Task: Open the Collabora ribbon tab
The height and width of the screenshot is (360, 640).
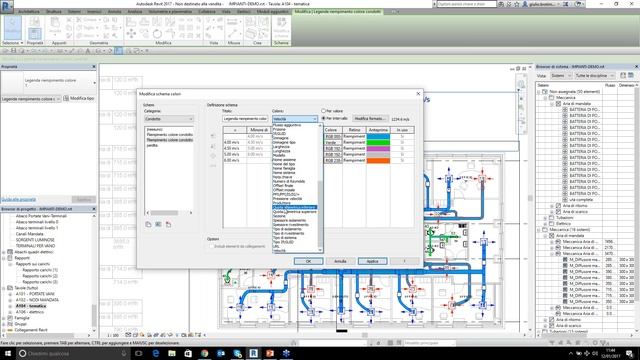Action: coord(207,12)
